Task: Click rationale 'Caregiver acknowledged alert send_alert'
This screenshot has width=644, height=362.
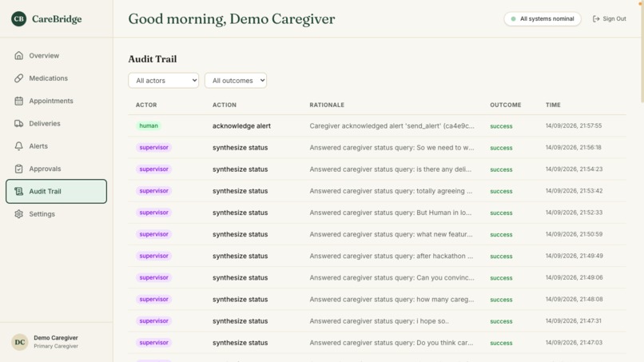Action: [x=392, y=125]
